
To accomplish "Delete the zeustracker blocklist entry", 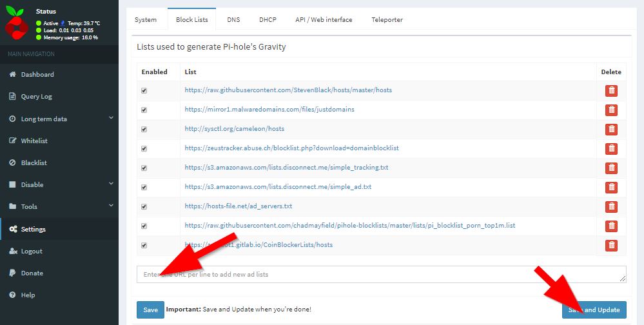I will click(x=611, y=149).
